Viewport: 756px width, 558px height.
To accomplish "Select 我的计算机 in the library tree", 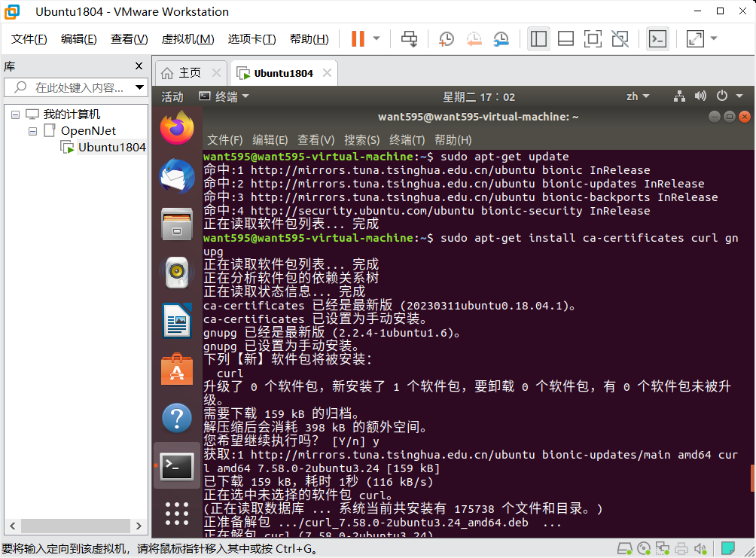I will [72, 114].
